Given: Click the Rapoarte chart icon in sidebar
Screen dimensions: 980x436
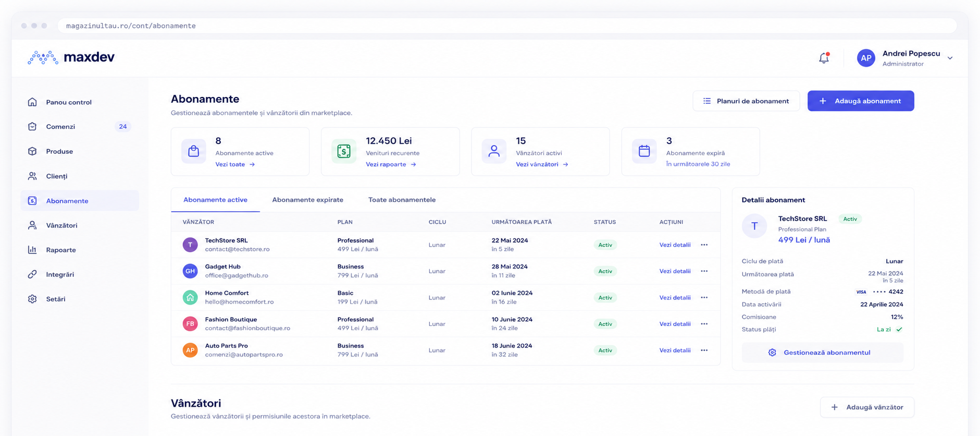Looking at the screenshot, I should [32, 250].
